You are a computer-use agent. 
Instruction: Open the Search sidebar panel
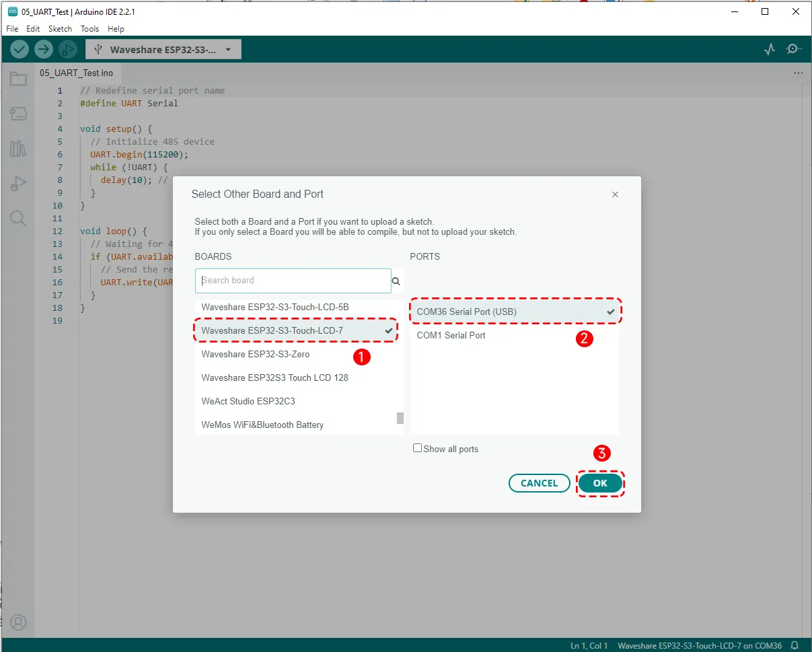pos(18,218)
